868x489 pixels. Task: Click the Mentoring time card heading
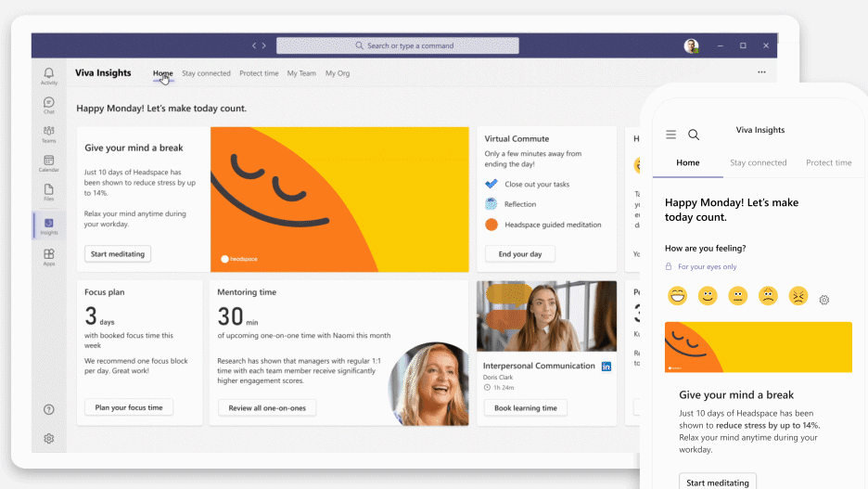click(x=247, y=292)
